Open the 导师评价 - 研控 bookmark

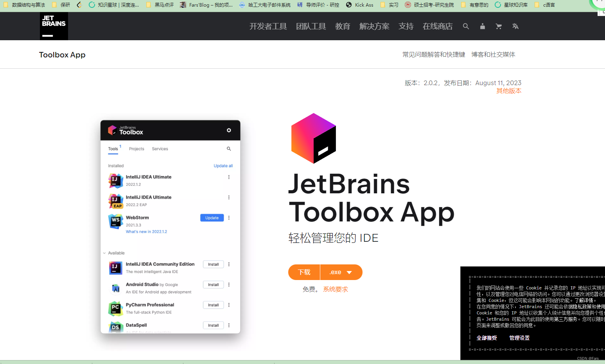(318, 5)
